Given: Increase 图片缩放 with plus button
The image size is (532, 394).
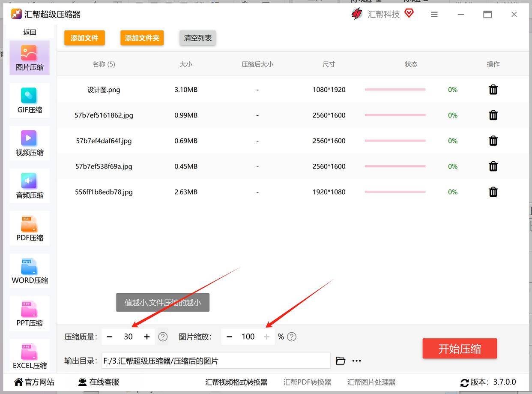Looking at the screenshot, I should [266, 337].
